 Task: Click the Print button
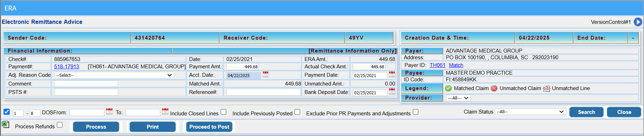pos(153,127)
